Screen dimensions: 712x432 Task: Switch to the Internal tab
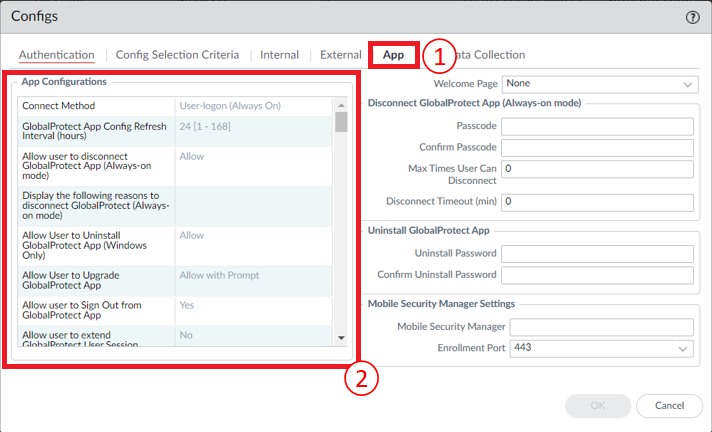(279, 55)
